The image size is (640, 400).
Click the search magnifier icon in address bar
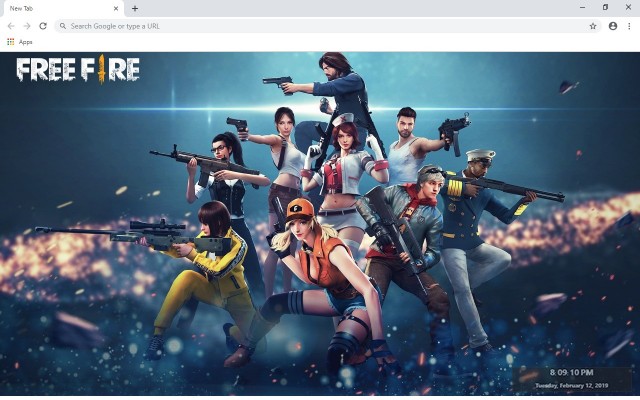click(63, 26)
